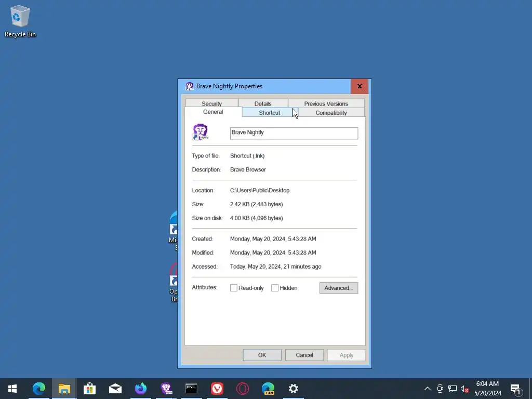Open the Compatibility tab
This screenshot has height=399, width=532.
[331, 113]
